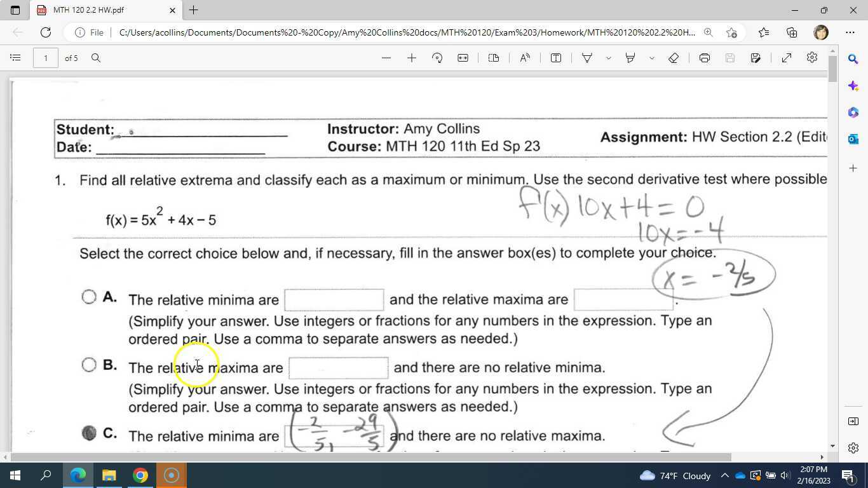Select answer choice B radio button

[x=89, y=365]
